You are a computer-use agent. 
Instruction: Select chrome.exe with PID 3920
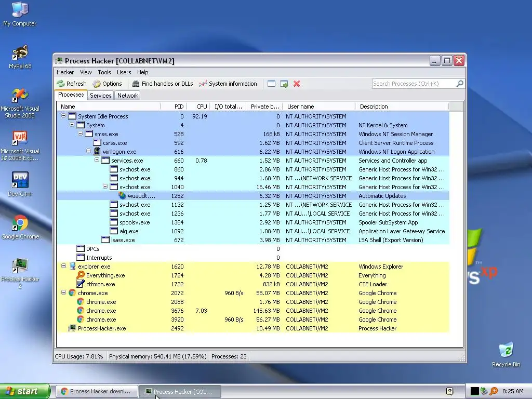(x=253, y=320)
